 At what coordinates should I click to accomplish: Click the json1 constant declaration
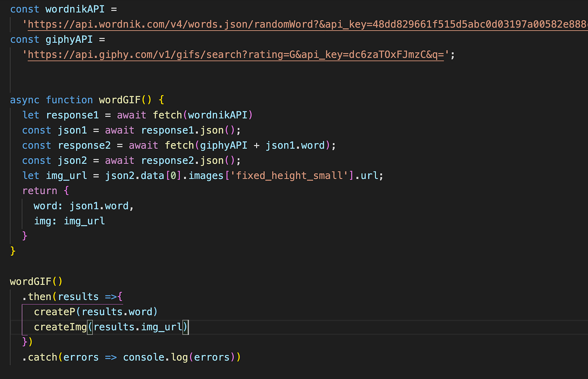click(x=72, y=130)
